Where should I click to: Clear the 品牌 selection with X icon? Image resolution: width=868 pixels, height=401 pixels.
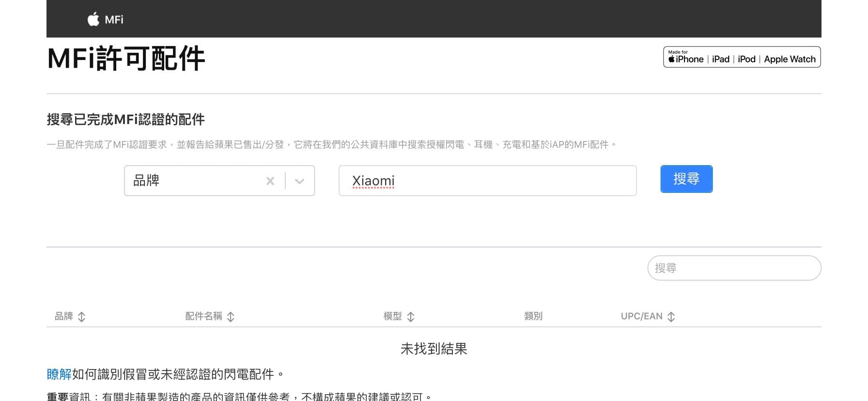click(270, 181)
